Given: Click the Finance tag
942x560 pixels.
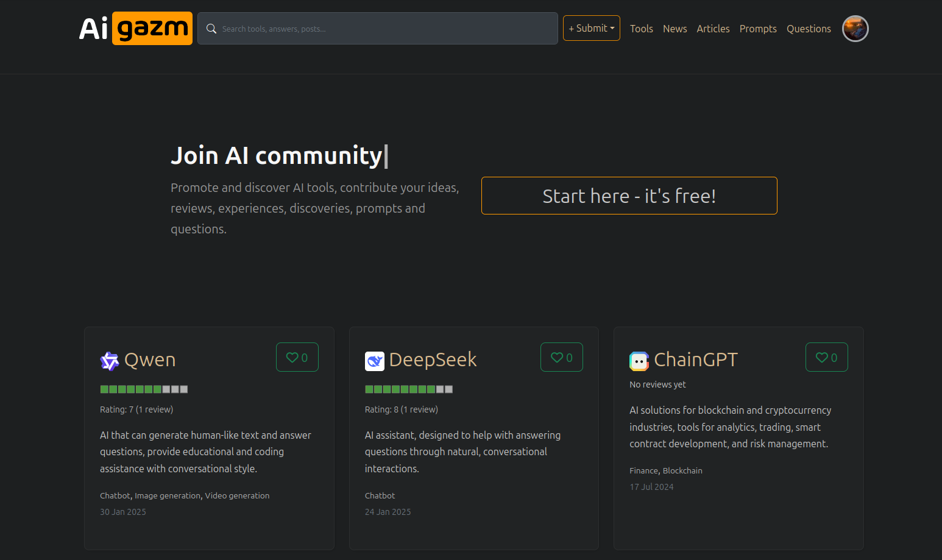Looking at the screenshot, I should pyautogui.click(x=644, y=470).
